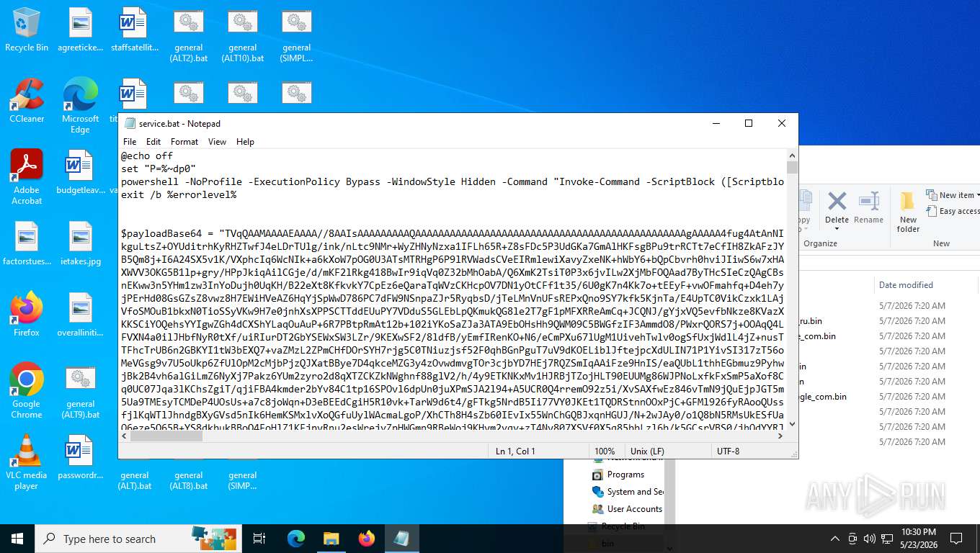
Task: Select the factorstues image file on desktop
Action: (27, 243)
